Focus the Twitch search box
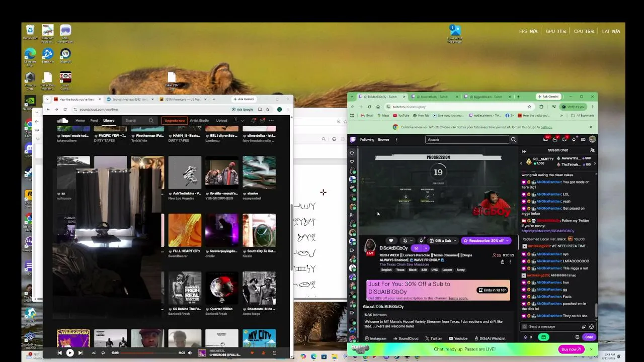The image size is (644, 362). point(467,140)
